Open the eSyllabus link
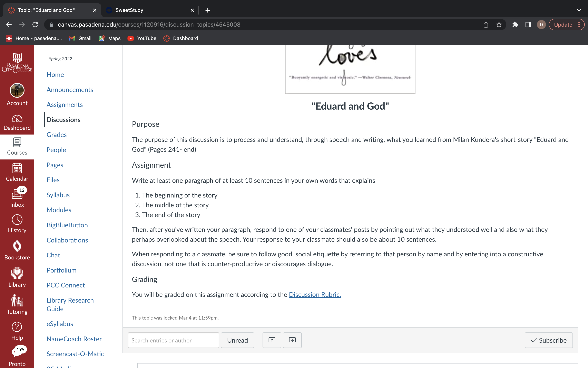The height and width of the screenshot is (368, 588). [60, 324]
